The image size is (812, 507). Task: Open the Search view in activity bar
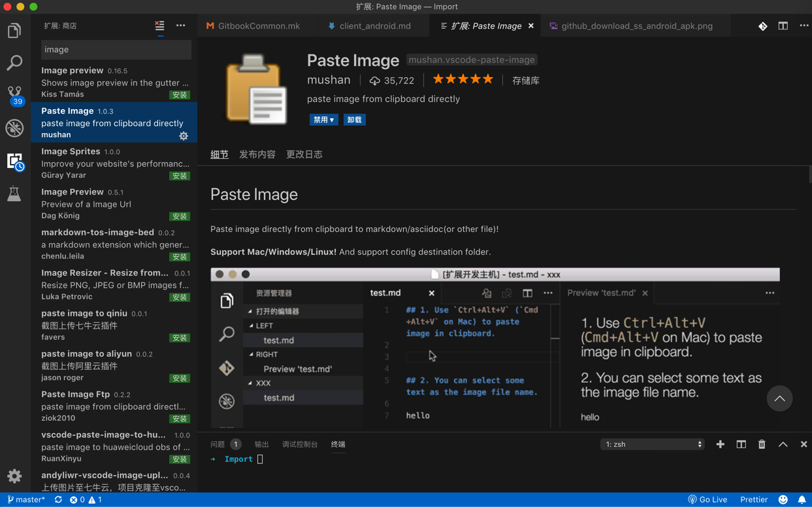(14, 63)
